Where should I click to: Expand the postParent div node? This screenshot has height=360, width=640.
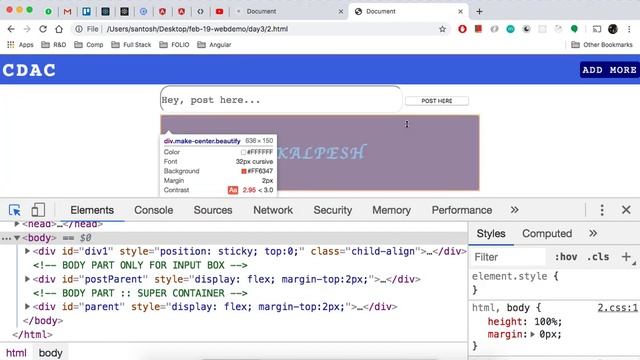[27, 279]
